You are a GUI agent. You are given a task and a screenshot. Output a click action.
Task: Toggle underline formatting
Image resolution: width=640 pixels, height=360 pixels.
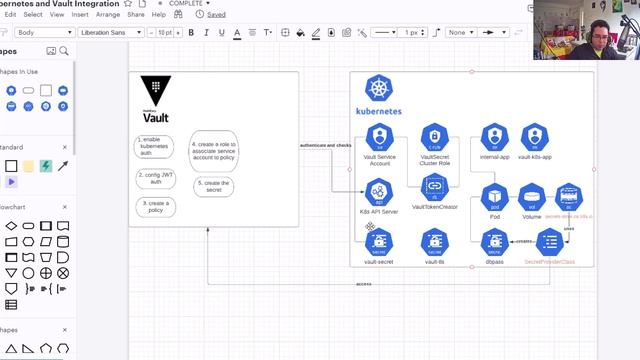pyautogui.click(x=222, y=33)
